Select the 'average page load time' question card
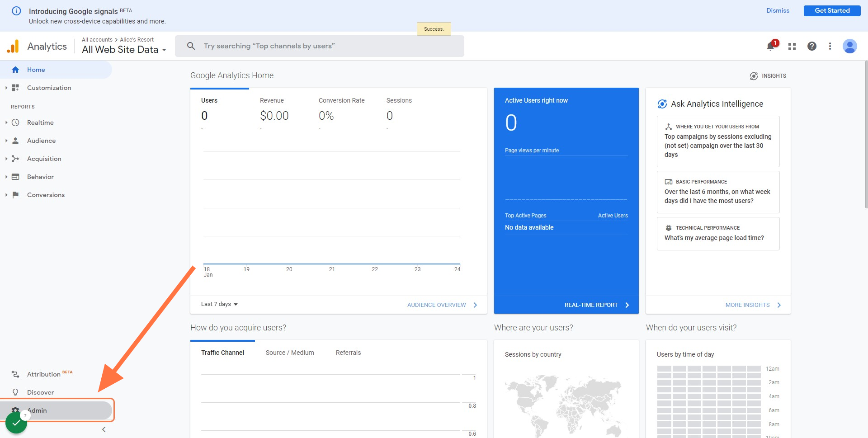Image resolution: width=868 pixels, height=438 pixels. [718, 234]
